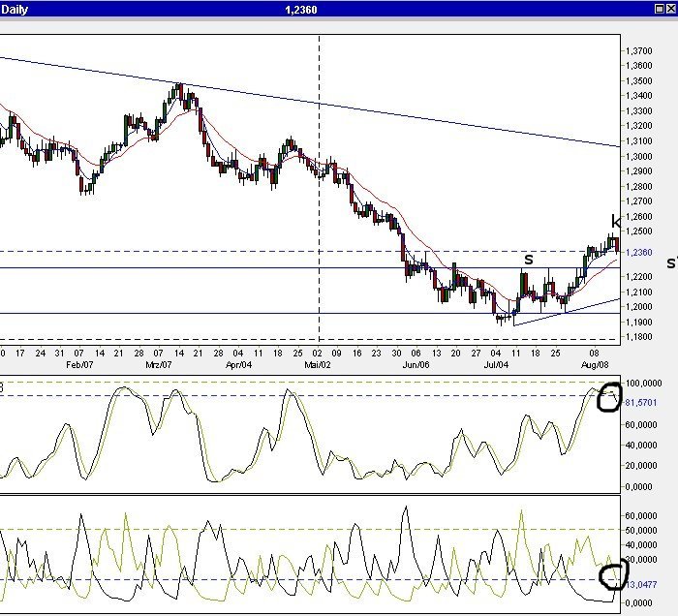Click the 1,2000 price axis label
Screen dimensions: 678x616
[x=638, y=306]
